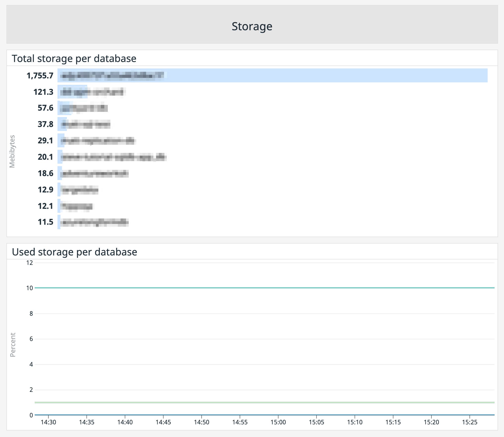Select the smallest bar valued 11.5

point(59,222)
